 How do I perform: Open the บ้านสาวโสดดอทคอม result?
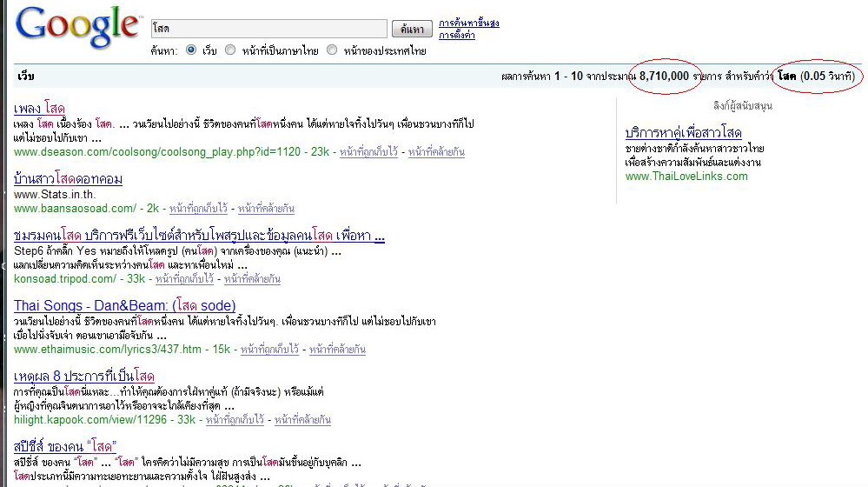point(68,179)
